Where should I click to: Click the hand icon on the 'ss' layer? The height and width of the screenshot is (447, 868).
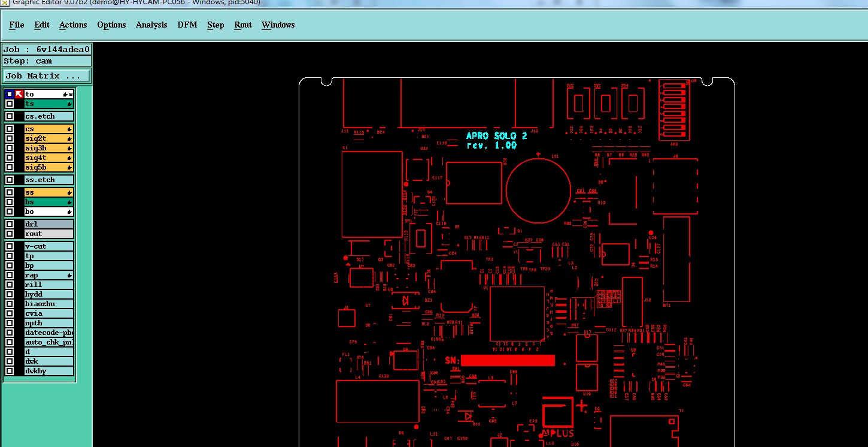tap(69, 193)
